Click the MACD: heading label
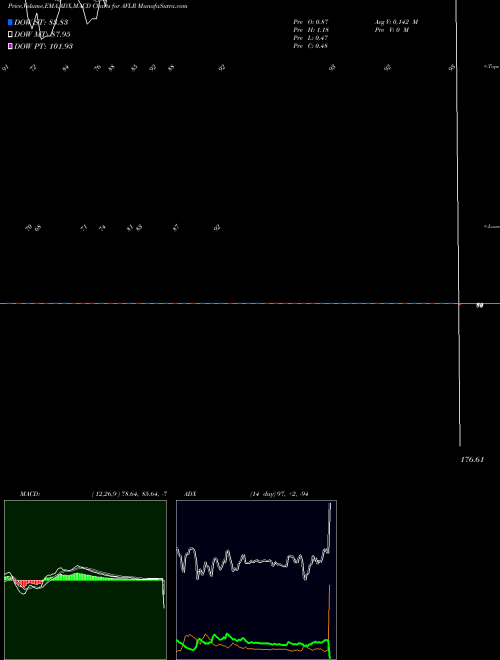The width and height of the screenshot is (500, 660). (30, 494)
